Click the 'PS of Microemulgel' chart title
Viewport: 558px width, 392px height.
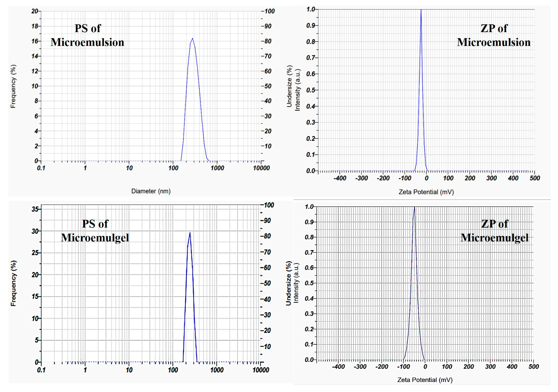click(95, 231)
